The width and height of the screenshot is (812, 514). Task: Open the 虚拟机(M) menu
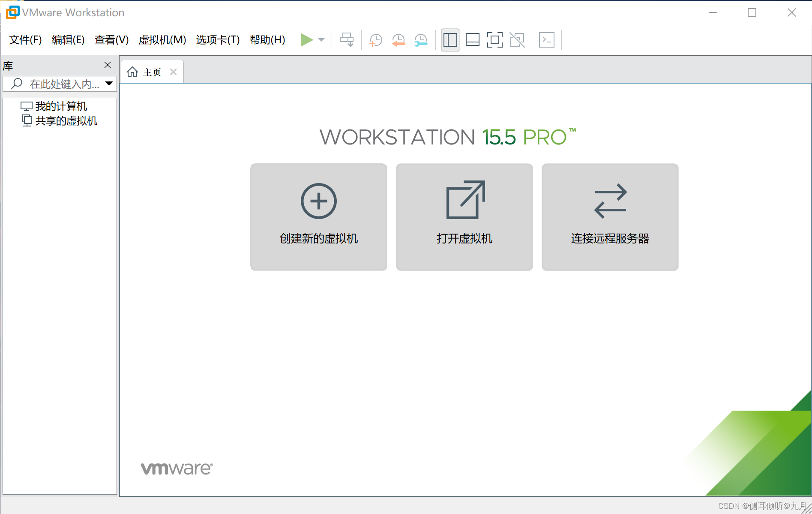click(x=162, y=40)
